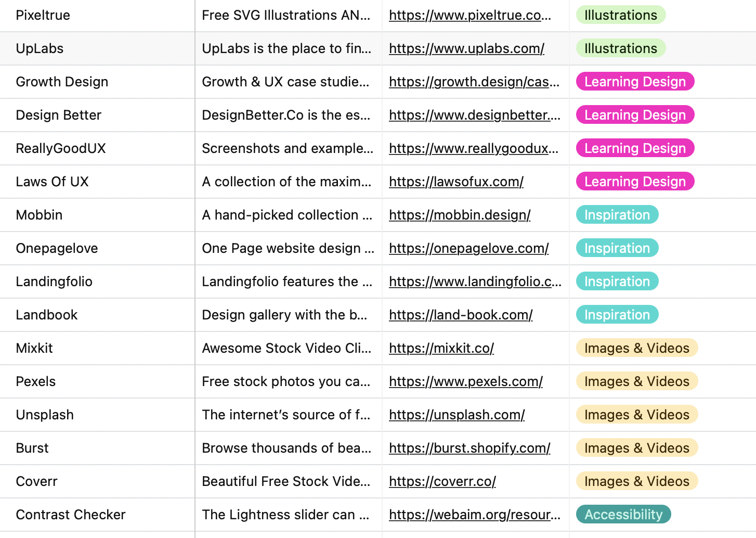Follow the growth.design case studies link
The image size is (756, 538).
click(474, 82)
